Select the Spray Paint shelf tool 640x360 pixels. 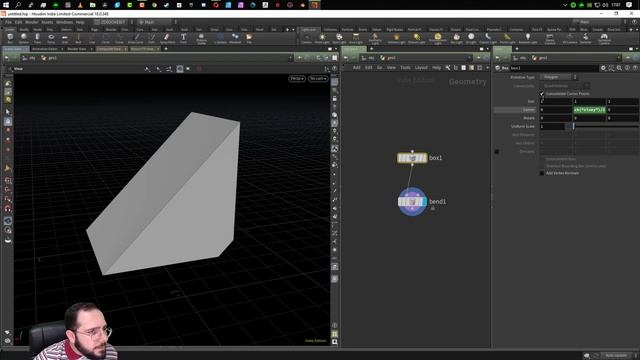click(167, 38)
